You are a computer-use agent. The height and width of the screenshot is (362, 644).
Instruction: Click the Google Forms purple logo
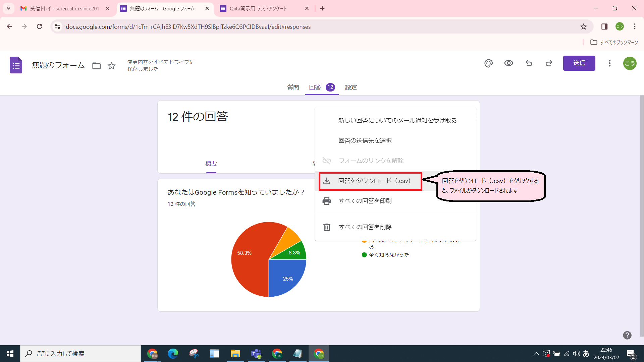click(x=15, y=65)
